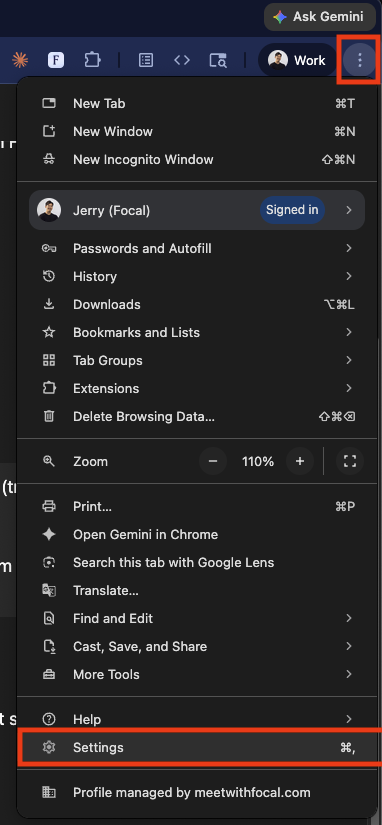Select Delete Browsing Data...
This screenshot has width=382, height=825.
point(198,416)
